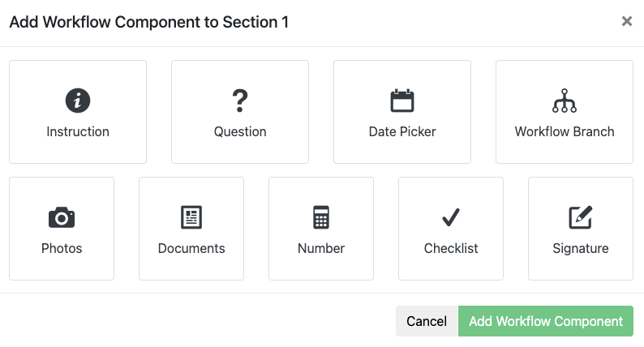Select the "Workflow Branch" label text
Image resolution: width=644 pixels, height=347 pixels.
click(565, 131)
